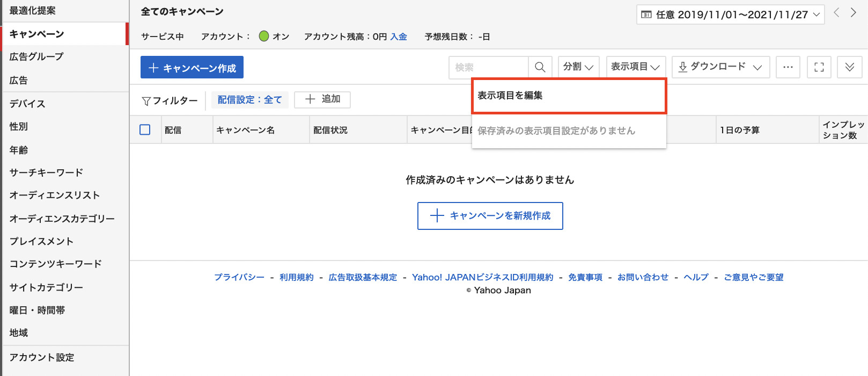
Task: Go to next date period arrow
Action: pyautogui.click(x=854, y=13)
